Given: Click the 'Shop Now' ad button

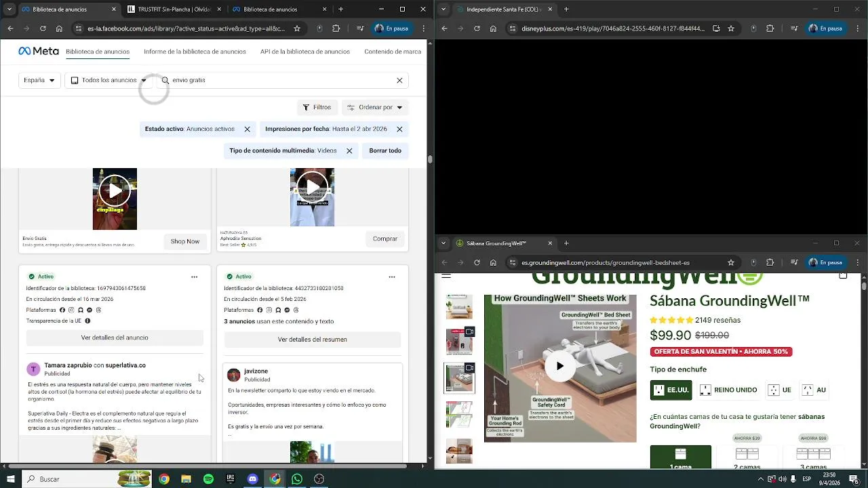Looking at the screenshot, I should pos(184,241).
